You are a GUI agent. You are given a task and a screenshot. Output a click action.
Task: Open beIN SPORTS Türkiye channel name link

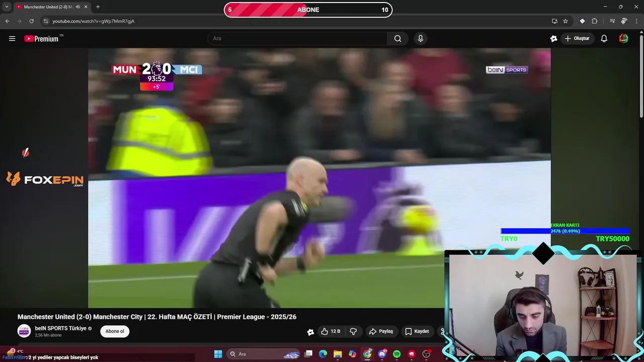tap(60, 328)
